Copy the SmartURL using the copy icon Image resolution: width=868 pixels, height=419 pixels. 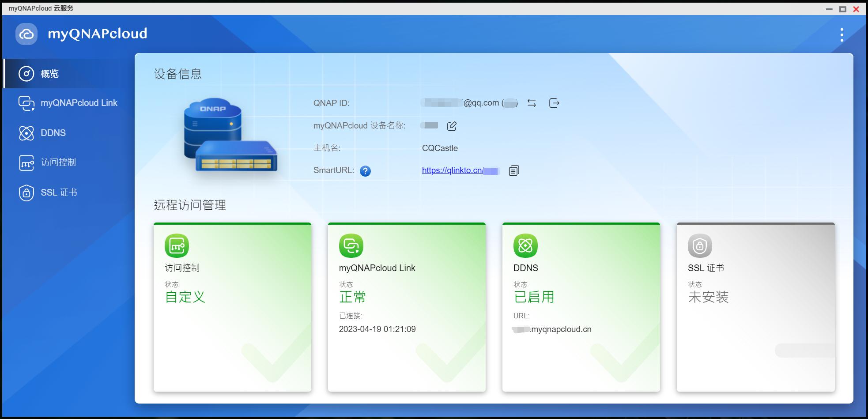(x=513, y=170)
